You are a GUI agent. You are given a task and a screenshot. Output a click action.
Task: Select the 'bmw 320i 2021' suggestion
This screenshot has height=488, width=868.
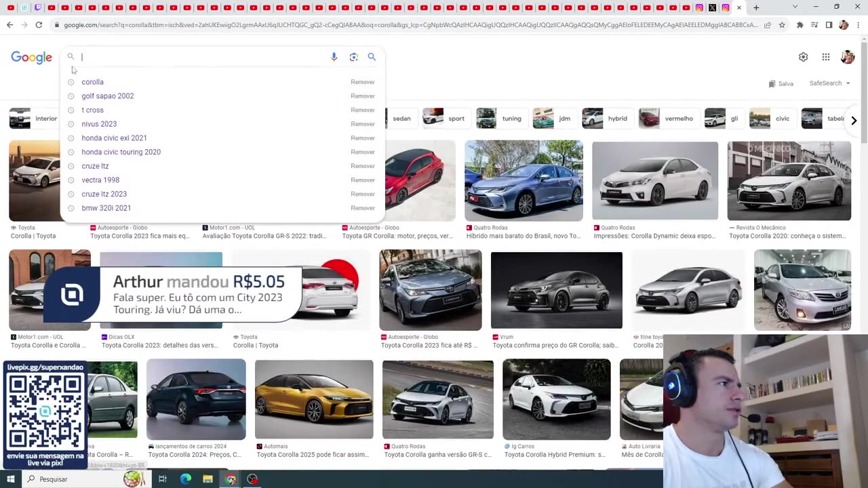click(x=106, y=208)
